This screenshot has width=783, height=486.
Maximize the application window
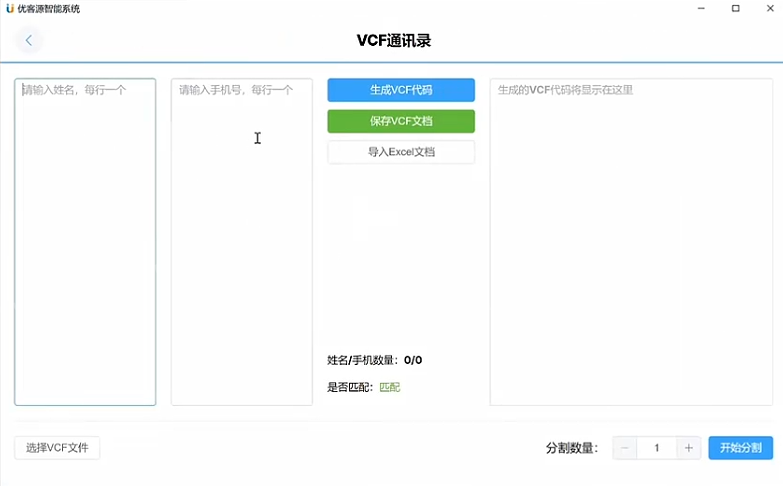(x=735, y=8)
